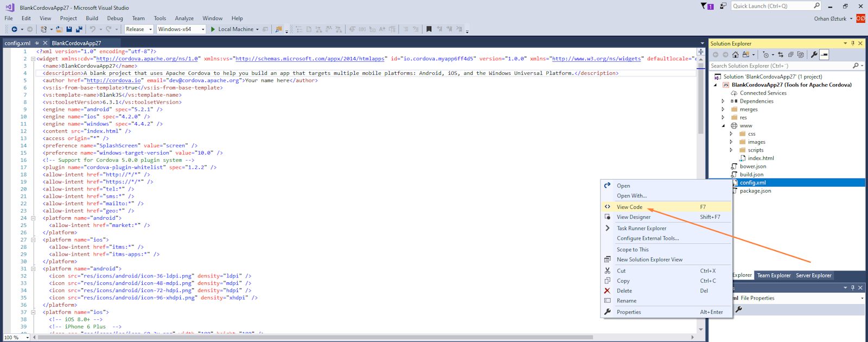Click the Open File toolbar icon
Viewport: 868px width, 342px height.
click(x=59, y=29)
